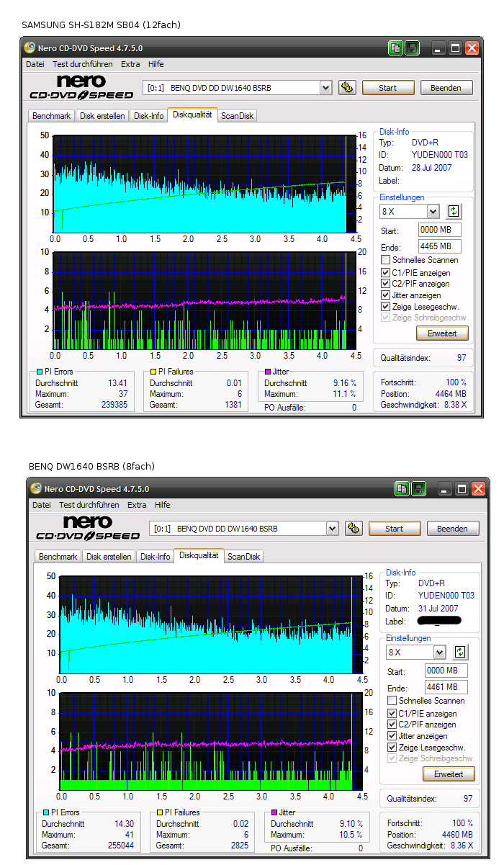This screenshot has height=865, width=504.
Task: Open the Datei menu in the top window
Action: 35,64
